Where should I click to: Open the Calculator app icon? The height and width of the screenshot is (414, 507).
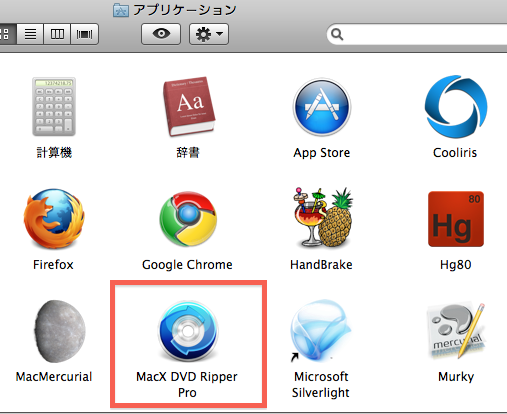pos(54,106)
